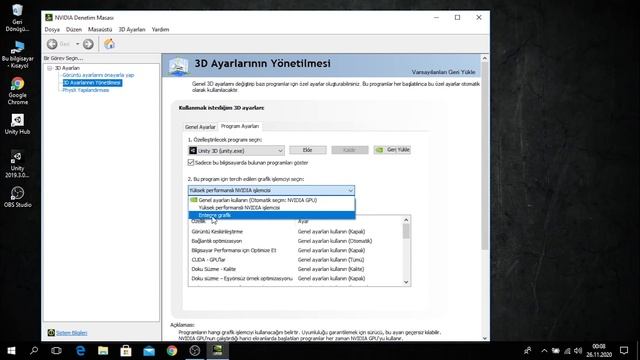Open Microsoft Edge from taskbar
Screen dimensions: 640x360
[80, 351]
